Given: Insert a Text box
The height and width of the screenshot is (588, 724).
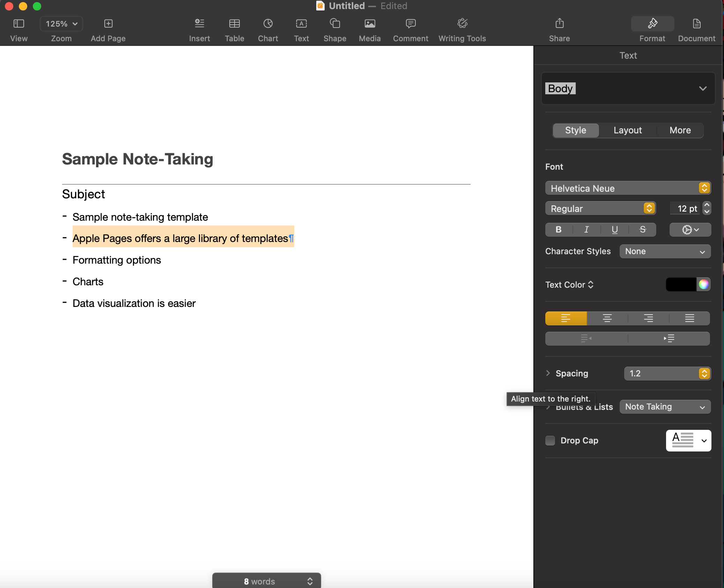Looking at the screenshot, I should pos(301,24).
